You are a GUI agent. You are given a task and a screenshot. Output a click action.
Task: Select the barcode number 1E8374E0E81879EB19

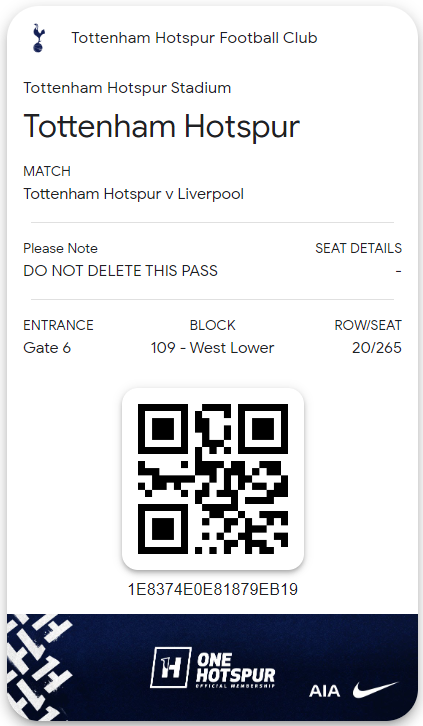[x=213, y=589]
